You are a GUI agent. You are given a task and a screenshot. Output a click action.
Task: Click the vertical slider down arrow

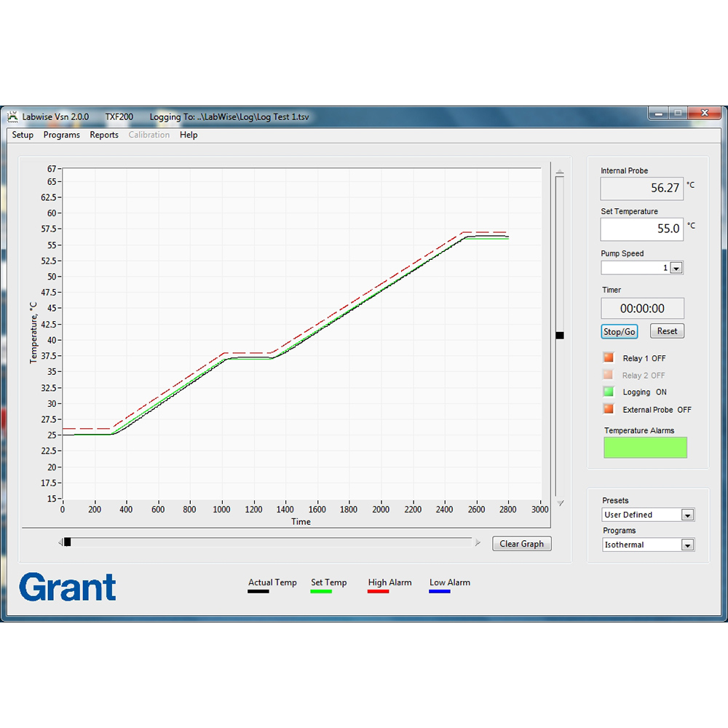(x=560, y=503)
